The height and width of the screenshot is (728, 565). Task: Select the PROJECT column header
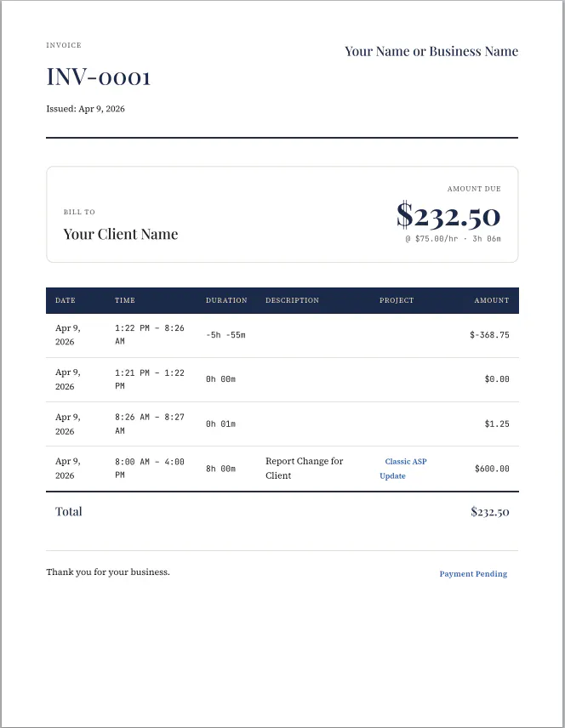[x=397, y=300]
